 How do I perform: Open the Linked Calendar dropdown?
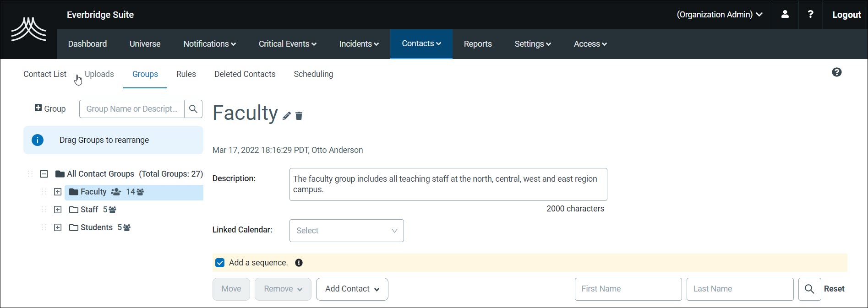[x=346, y=231]
